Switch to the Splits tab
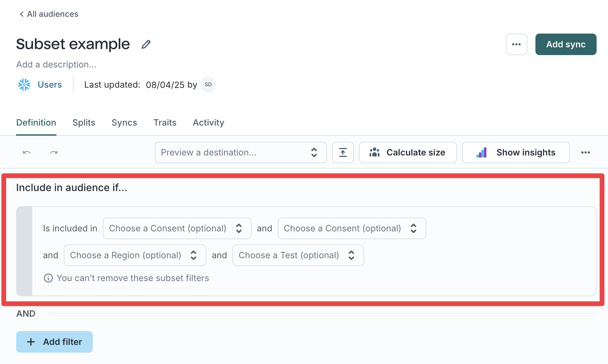The height and width of the screenshot is (364, 608). click(84, 123)
